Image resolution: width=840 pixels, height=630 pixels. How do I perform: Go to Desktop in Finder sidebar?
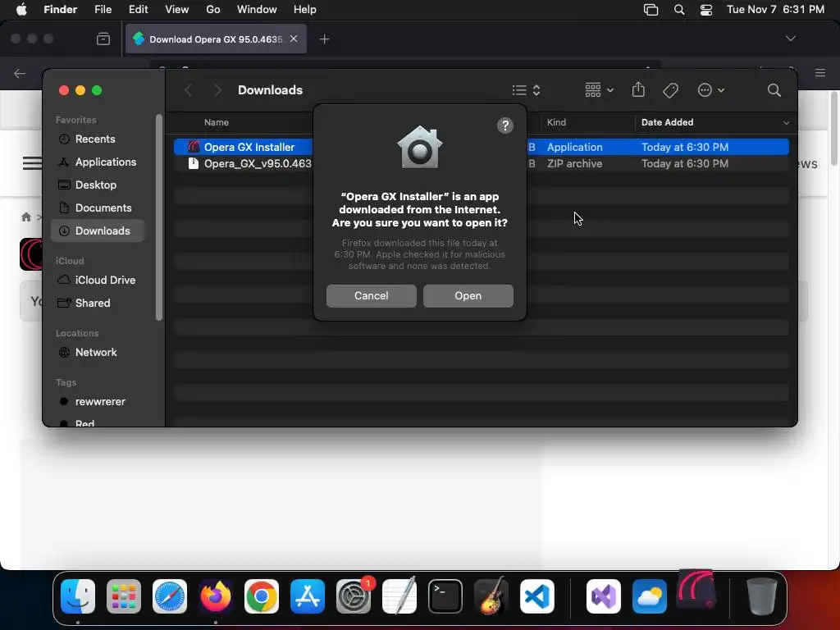click(x=95, y=185)
